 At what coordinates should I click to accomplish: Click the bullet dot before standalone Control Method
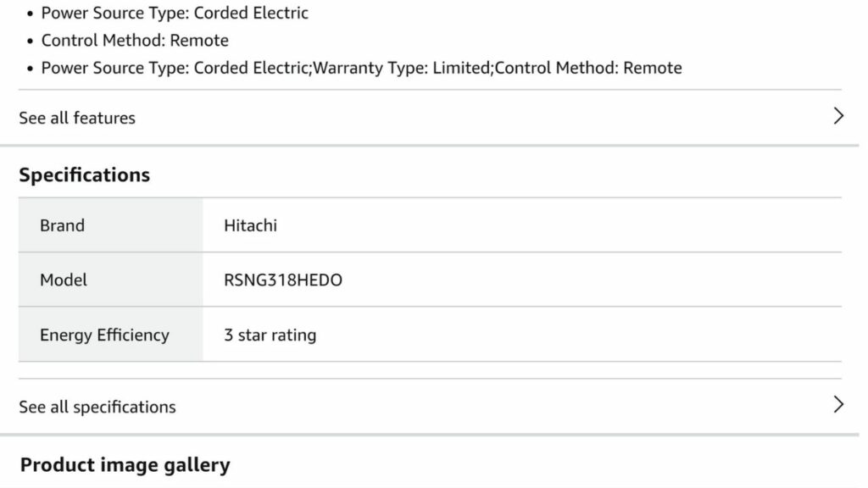31,42
